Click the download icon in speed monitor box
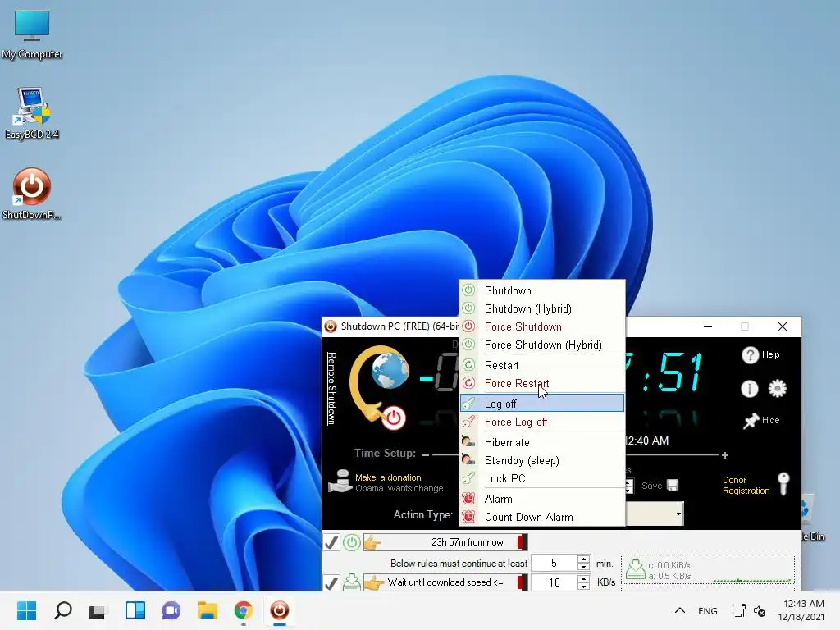 [636, 569]
